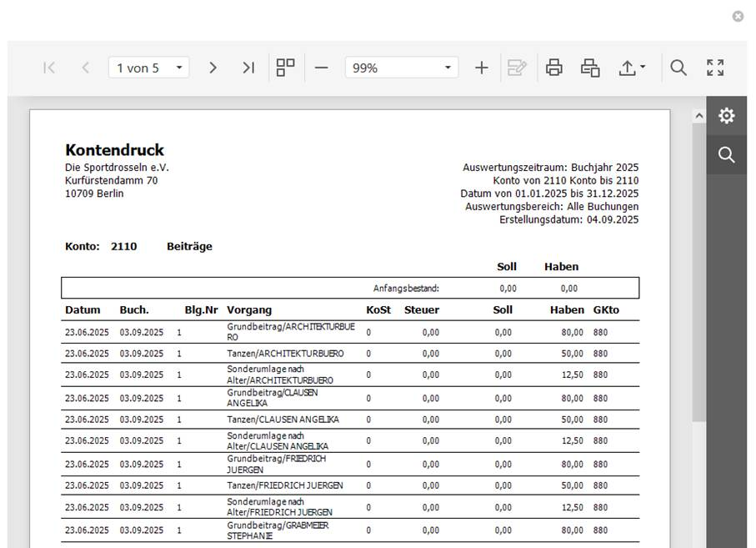756x548 pixels.
Task: Toggle multi-page thumbnail view
Action: [x=286, y=68]
